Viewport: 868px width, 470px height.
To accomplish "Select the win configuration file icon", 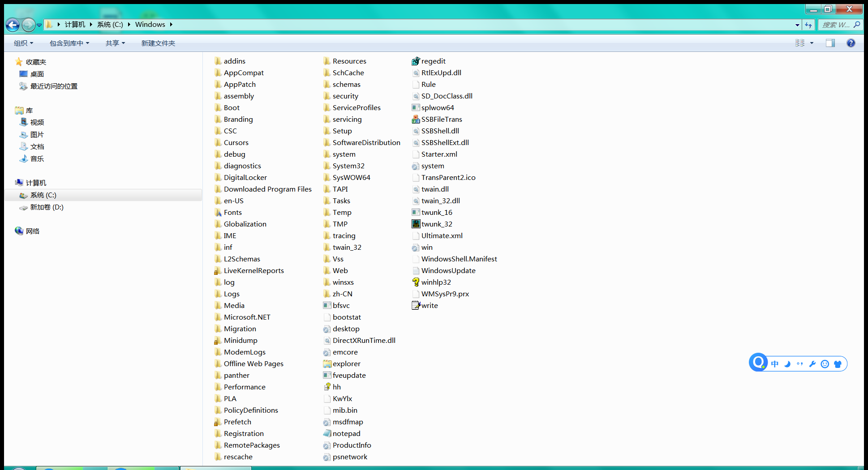I will point(416,247).
